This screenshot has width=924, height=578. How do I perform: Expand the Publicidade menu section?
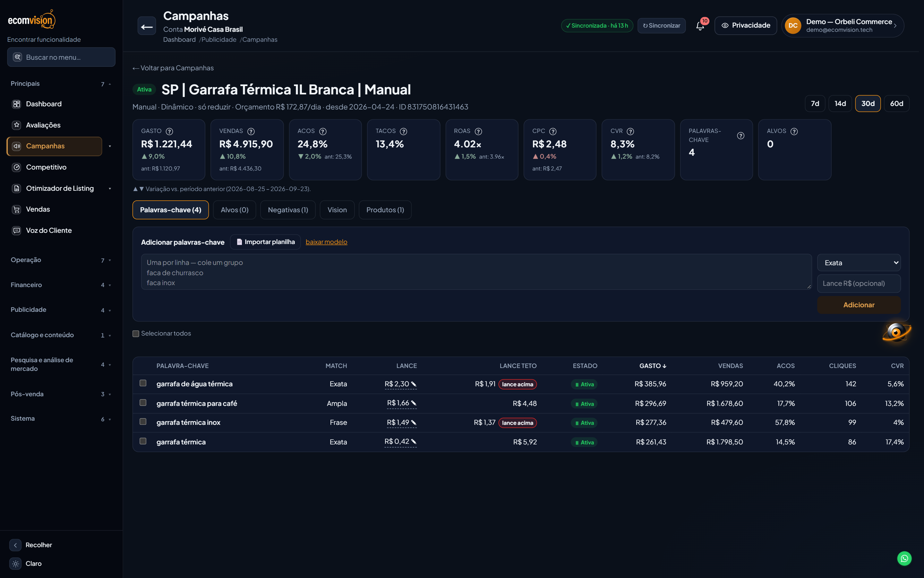coord(61,310)
